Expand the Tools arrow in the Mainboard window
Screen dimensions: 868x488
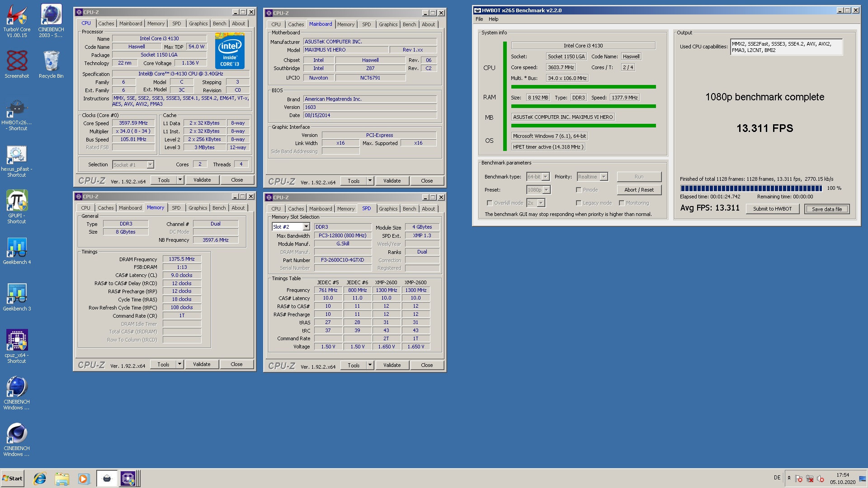pos(370,181)
